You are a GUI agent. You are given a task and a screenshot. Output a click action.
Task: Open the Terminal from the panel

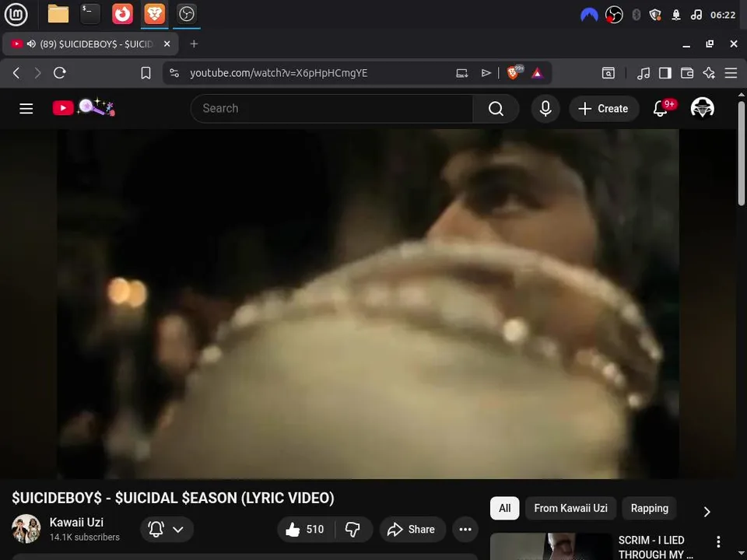(90, 14)
